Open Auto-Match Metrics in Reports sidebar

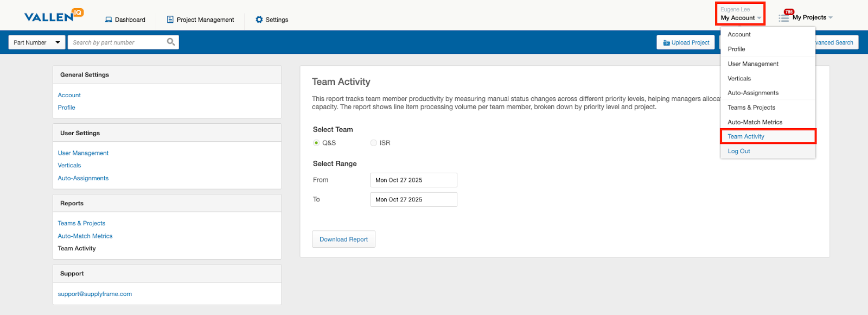85,236
